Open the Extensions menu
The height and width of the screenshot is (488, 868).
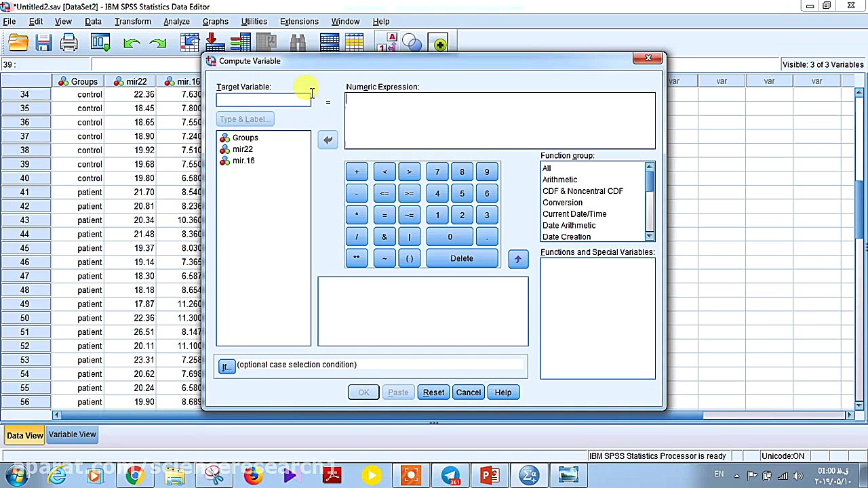(299, 21)
